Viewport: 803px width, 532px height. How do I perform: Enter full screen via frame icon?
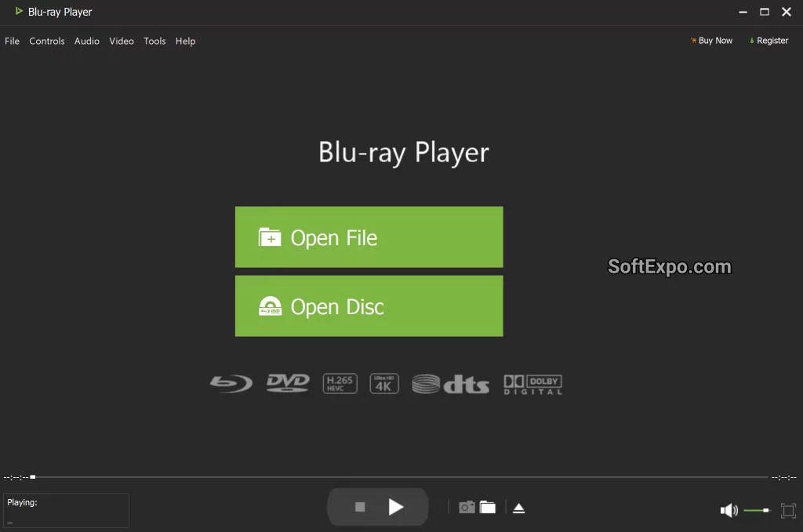(x=788, y=510)
